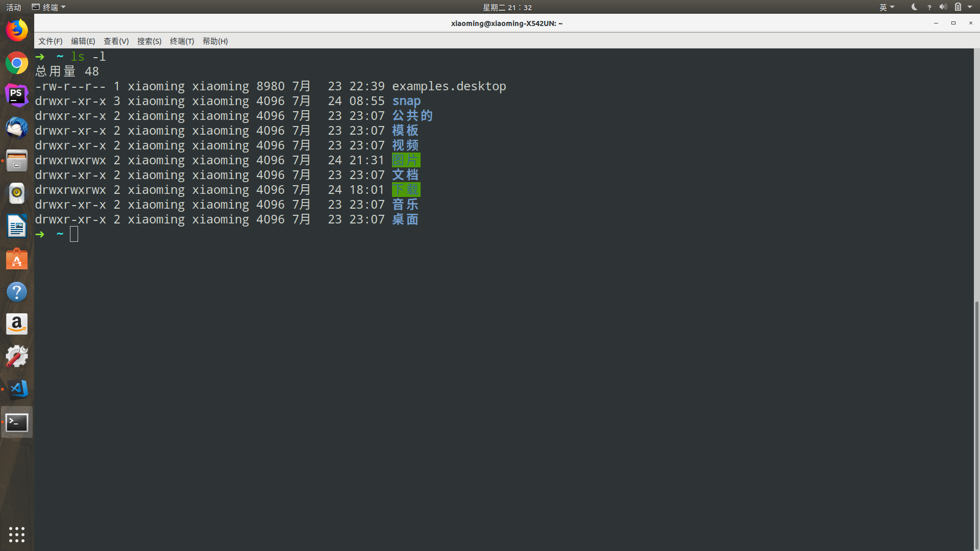Open Google Chrome from the dock
Image resolution: width=980 pixels, height=551 pixels.
(x=17, y=63)
